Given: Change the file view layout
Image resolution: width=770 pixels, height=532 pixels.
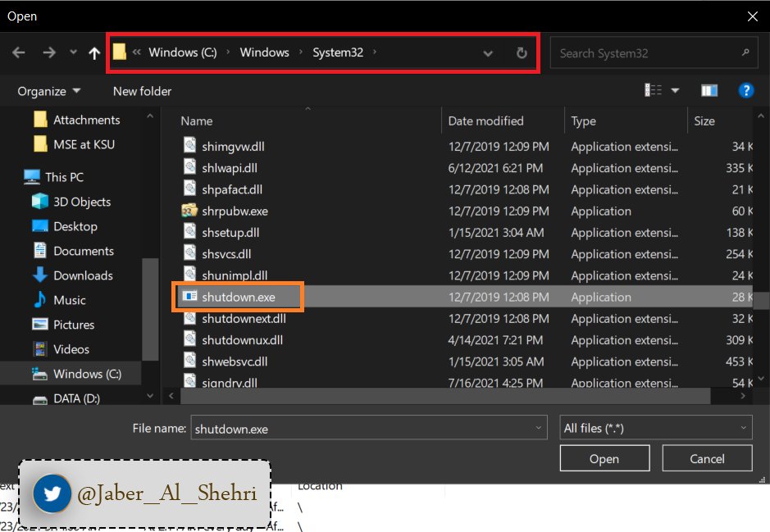Looking at the screenshot, I should [x=653, y=90].
